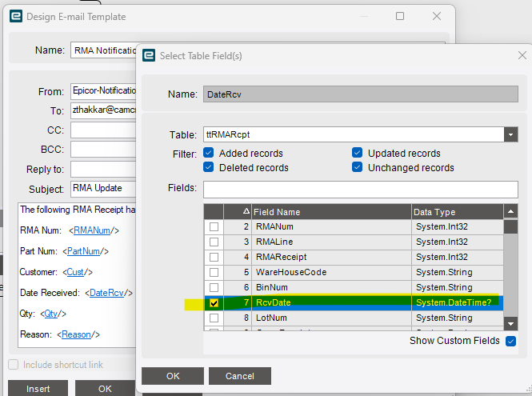Image resolution: width=532 pixels, height=396 pixels.
Task: Select the RMANum field name cell
Action: (331, 226)
